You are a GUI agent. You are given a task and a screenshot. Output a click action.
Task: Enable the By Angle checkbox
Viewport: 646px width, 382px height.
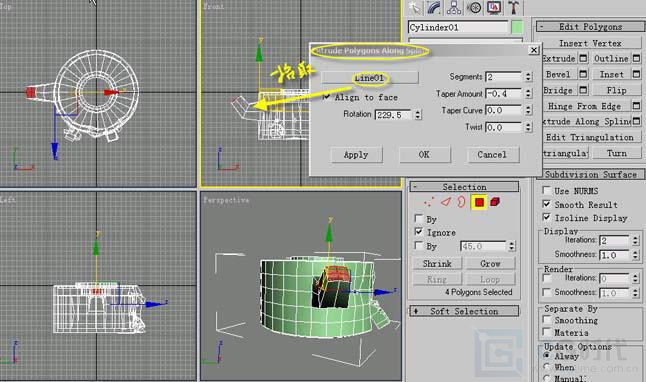(419, 246)
